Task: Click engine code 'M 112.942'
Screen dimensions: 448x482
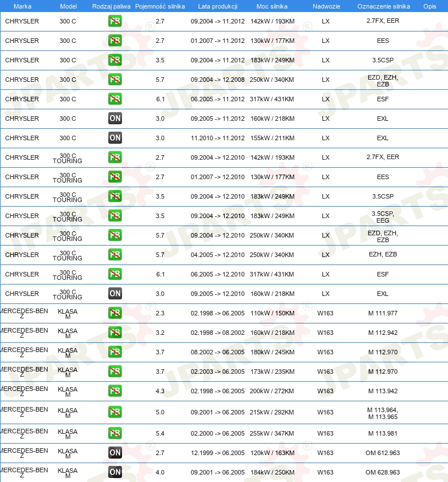Action: point(383,333)
